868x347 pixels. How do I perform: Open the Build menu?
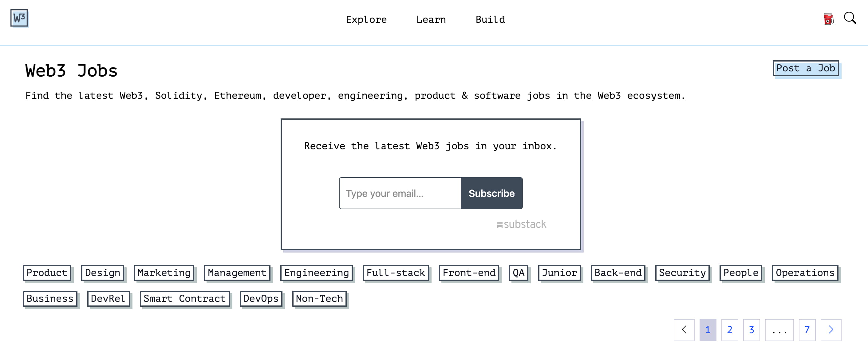click(x=490, y=20)
